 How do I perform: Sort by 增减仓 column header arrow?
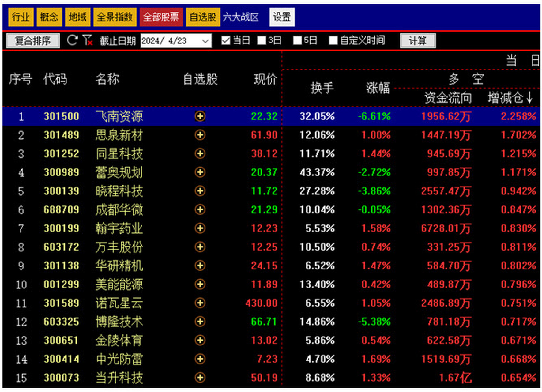(x=530, y=98)
